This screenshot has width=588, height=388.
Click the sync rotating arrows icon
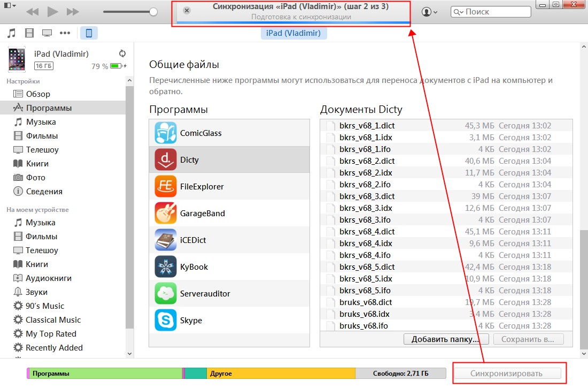(x=122, y=54)
